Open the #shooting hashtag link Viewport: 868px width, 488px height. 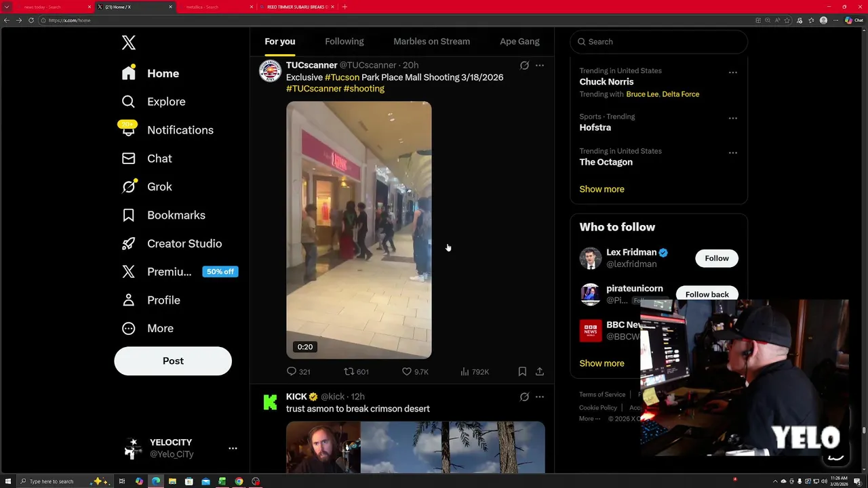coord(364,89)
